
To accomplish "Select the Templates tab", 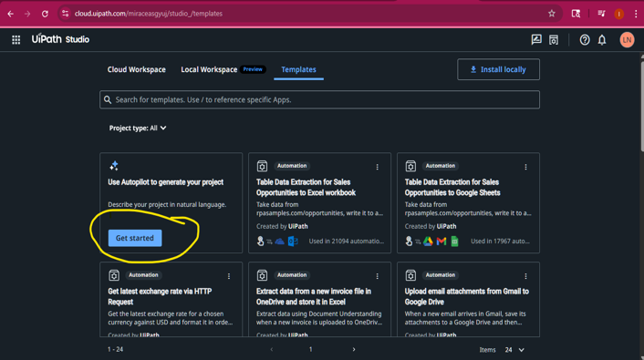I will click(298, 69).
